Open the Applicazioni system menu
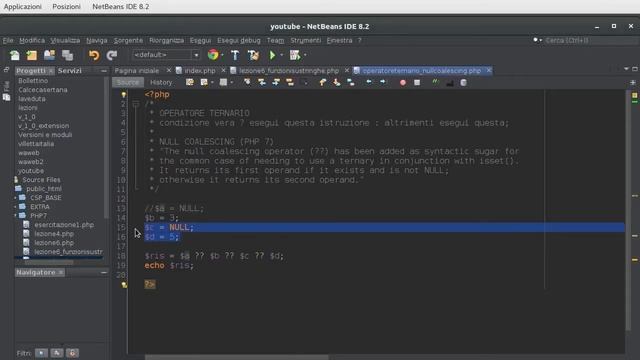This screenshot has height=360, width=640. [x=22, y=7]
